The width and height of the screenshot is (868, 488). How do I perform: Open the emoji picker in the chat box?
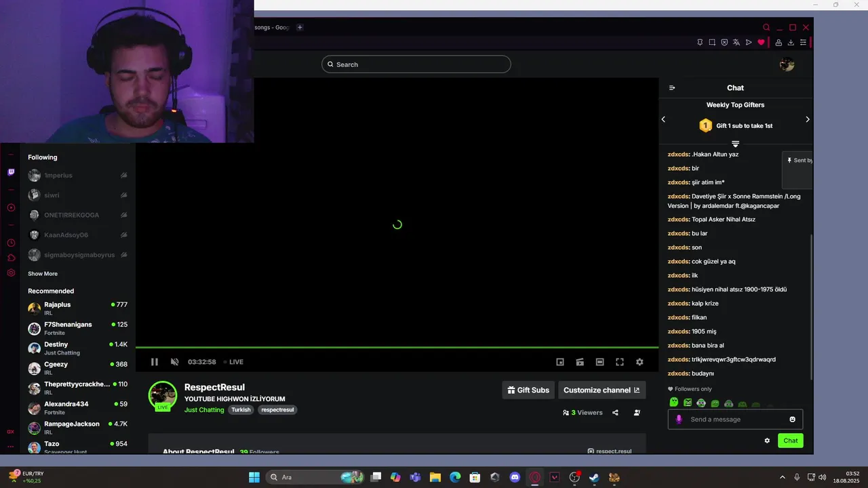(792, 420)
